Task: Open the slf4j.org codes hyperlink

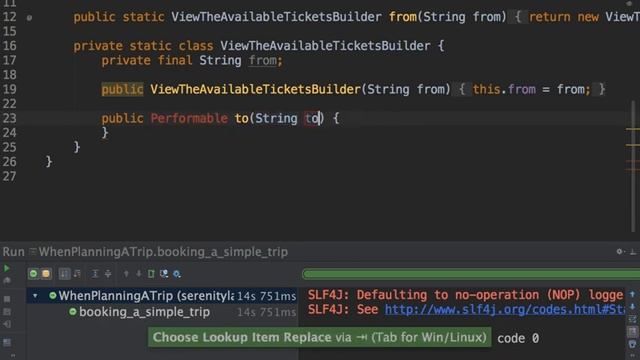Action: [x=504, y=309]
